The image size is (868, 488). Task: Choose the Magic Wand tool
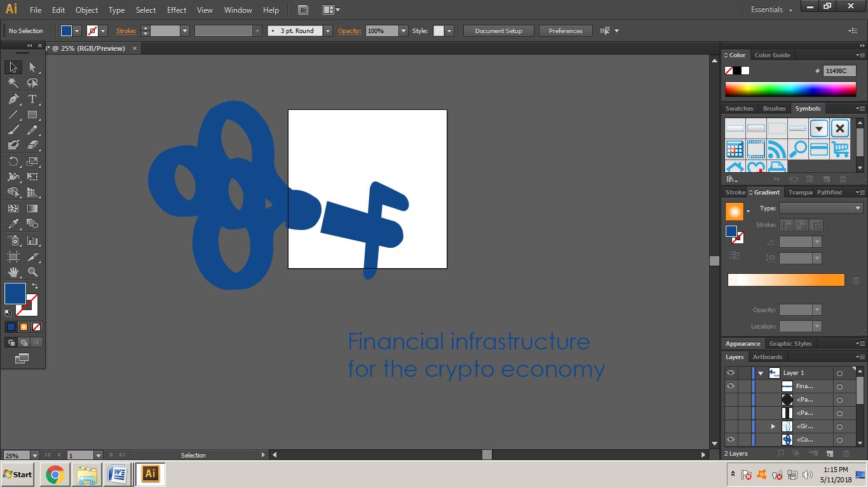[13, 83]
